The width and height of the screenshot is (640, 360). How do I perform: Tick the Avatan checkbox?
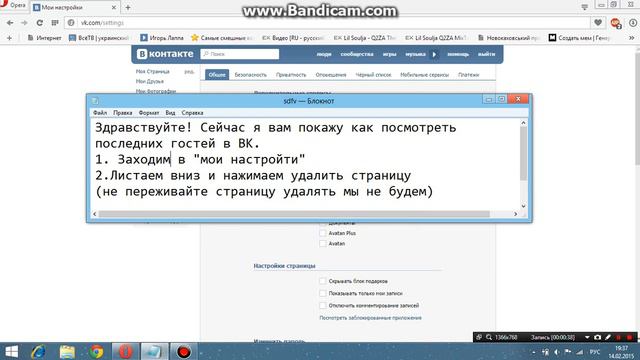tap(323, 244)
